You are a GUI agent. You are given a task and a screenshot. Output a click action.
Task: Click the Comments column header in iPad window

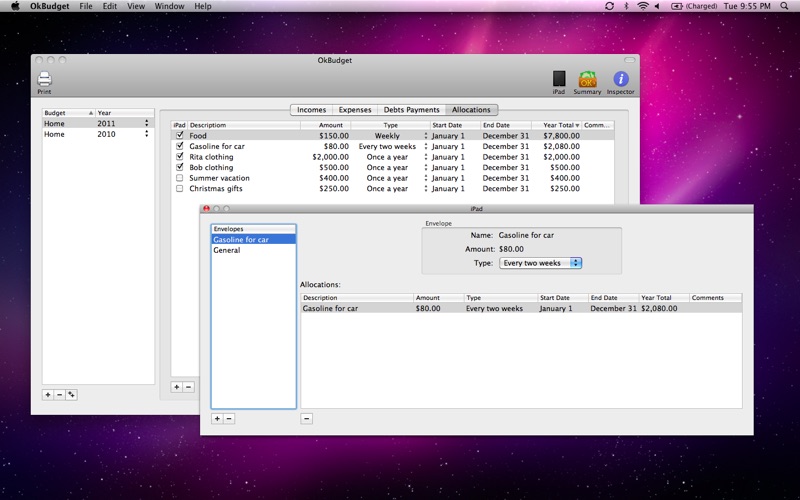pyautogui.click(x=715, y=297)
